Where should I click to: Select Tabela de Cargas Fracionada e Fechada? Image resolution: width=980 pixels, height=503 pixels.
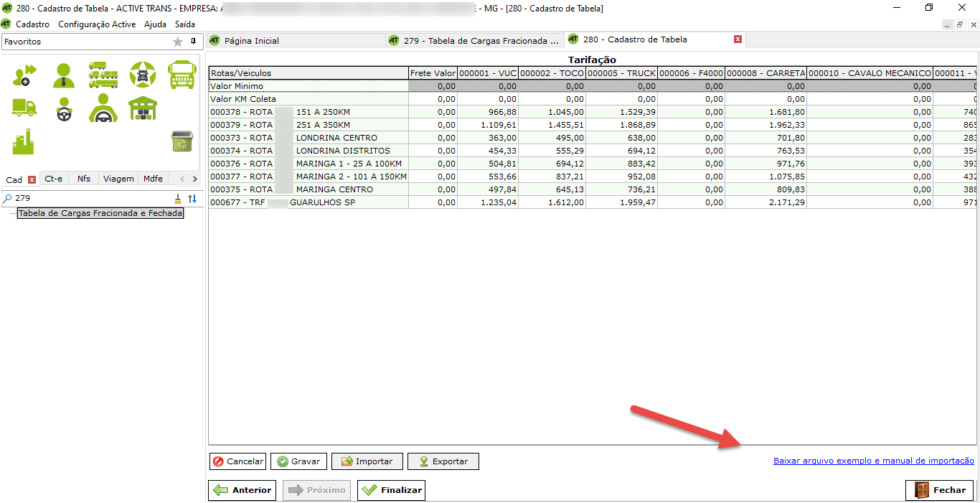(100, 213)
